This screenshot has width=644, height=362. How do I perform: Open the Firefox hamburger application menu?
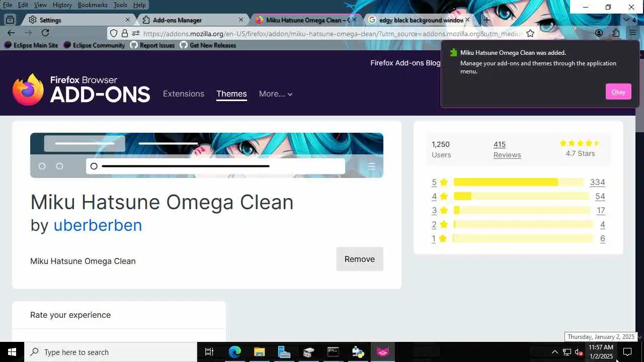tap(633, 33)
